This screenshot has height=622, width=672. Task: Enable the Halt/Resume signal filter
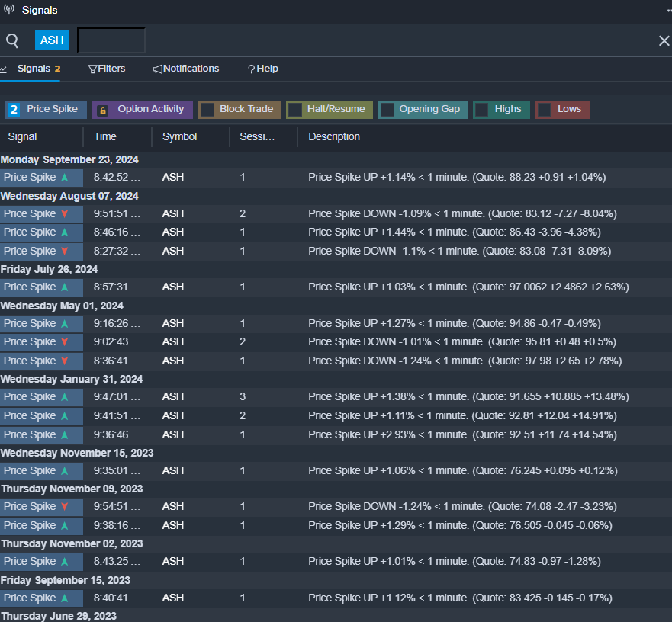click(x=295, y=110)
